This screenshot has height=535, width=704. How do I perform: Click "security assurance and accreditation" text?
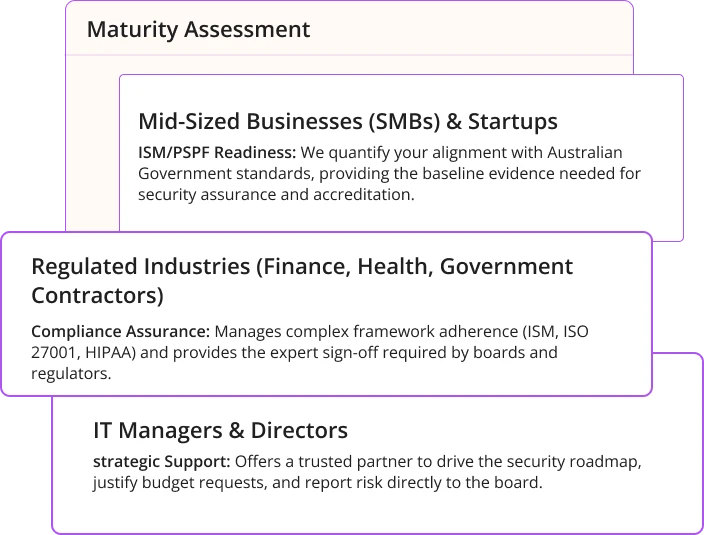[275, 194]
